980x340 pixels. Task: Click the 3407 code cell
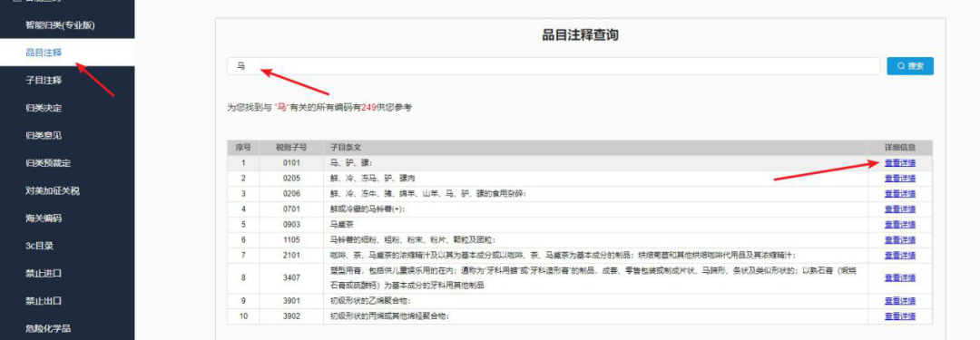click(291, 278)
